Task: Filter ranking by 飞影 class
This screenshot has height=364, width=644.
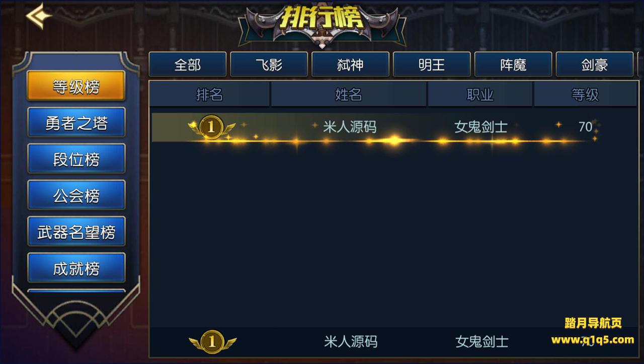Action: (x=269, y=64)
